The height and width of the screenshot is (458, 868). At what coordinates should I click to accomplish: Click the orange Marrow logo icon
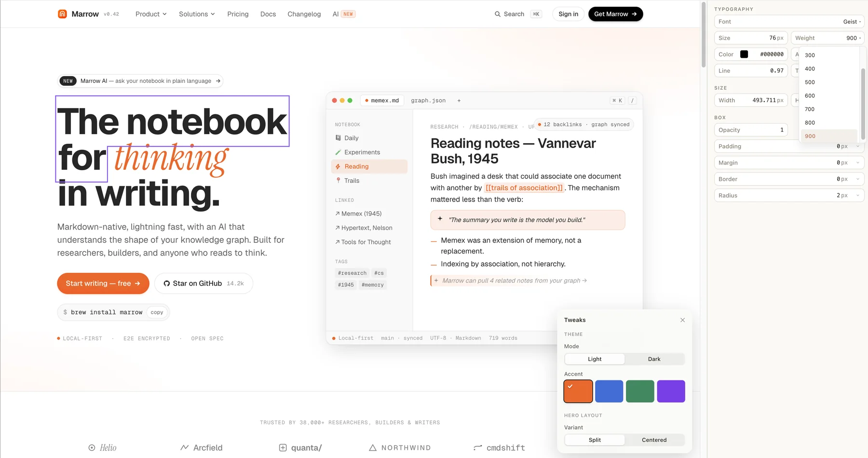[x=62, y=14]
